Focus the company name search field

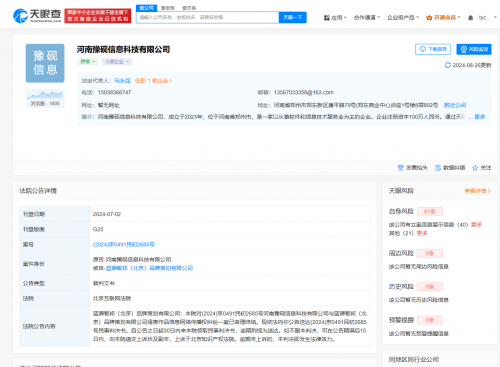point(207,17)
